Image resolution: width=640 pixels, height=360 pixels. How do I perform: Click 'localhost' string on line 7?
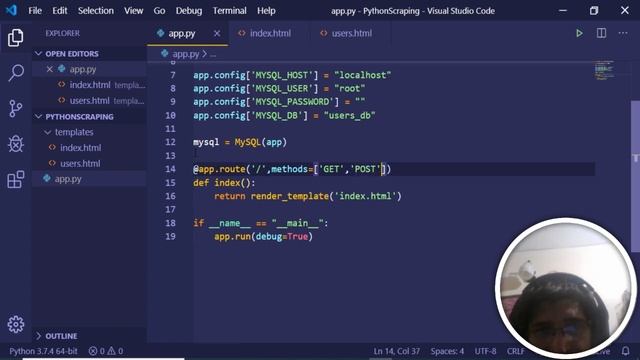click(x=362, y=75)
